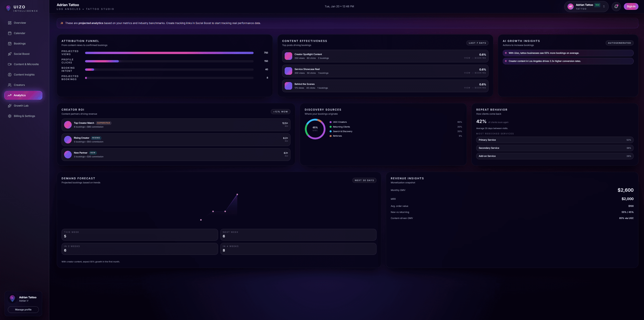Toggle the UGC Creators legend in Discovery Sources
Image resolution: width=644 pixels, height=320 pixels.
point(340,122)
